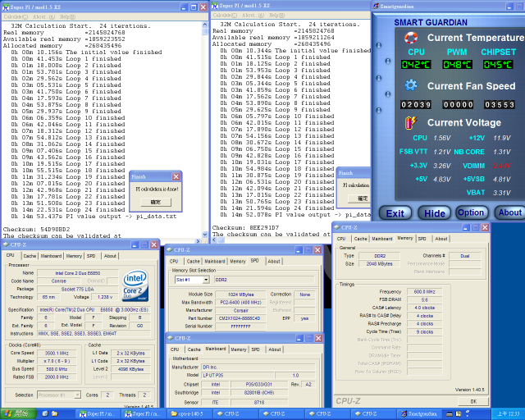Open Cache tab in CPU-Z processor window

[30, 256]
